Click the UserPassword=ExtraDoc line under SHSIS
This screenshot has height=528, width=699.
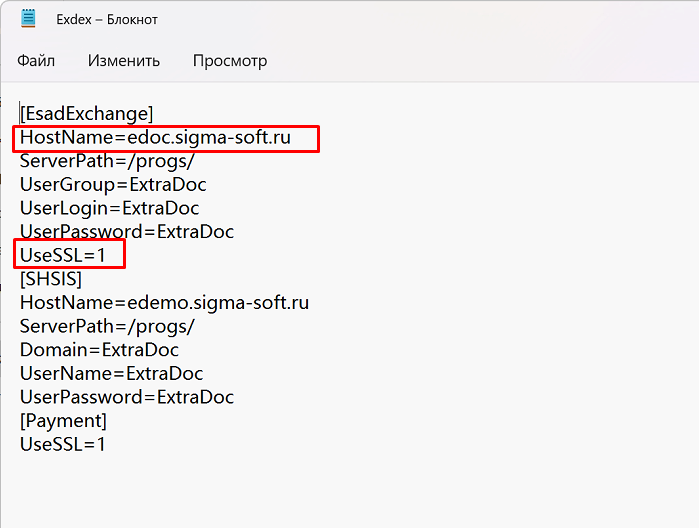127,397
